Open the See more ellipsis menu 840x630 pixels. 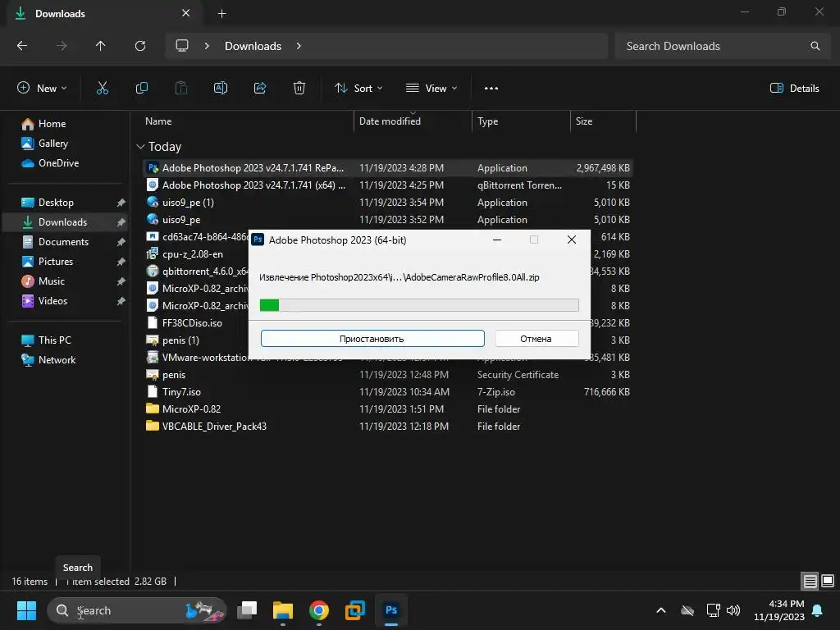(491, 89)
